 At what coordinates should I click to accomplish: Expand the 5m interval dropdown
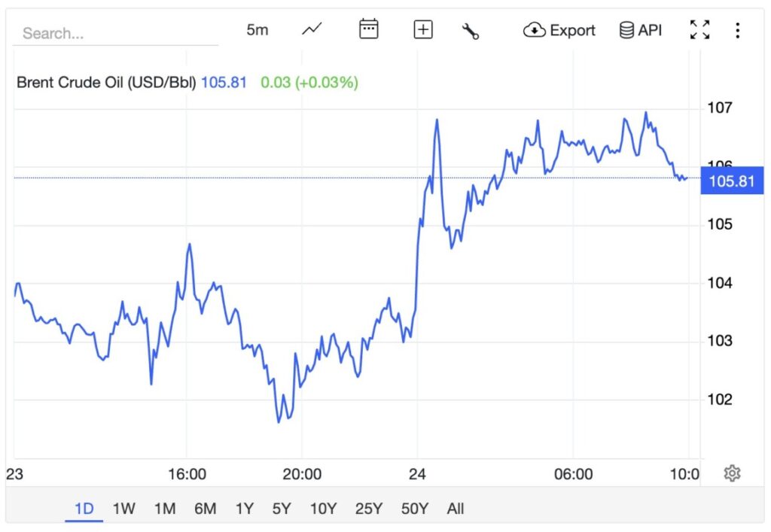[x=257, y=30]
